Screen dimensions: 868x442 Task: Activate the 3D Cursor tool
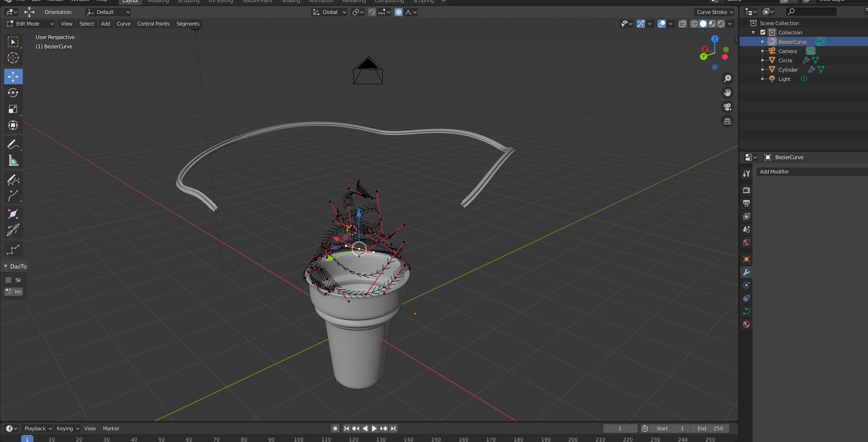[x=13, y=58]
